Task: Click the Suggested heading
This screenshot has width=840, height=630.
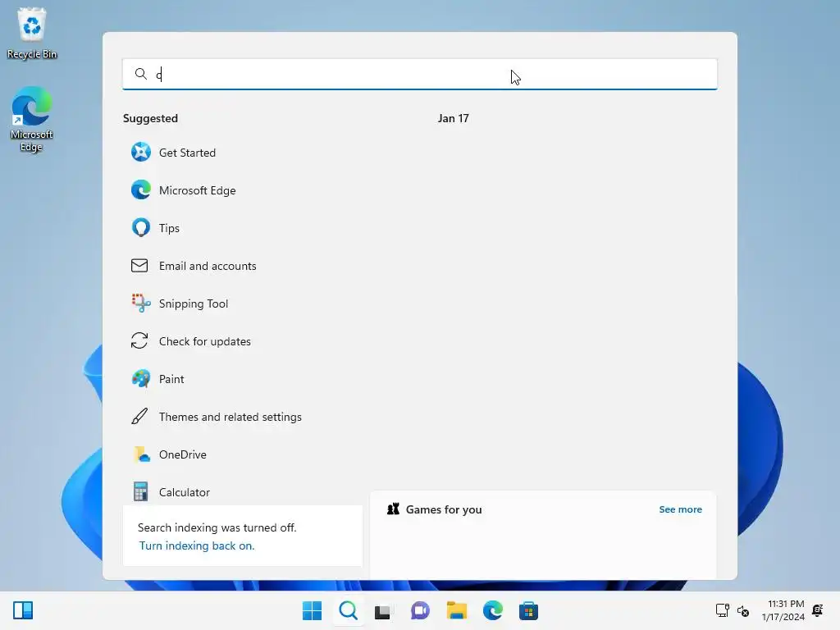Action: [151, 118]
